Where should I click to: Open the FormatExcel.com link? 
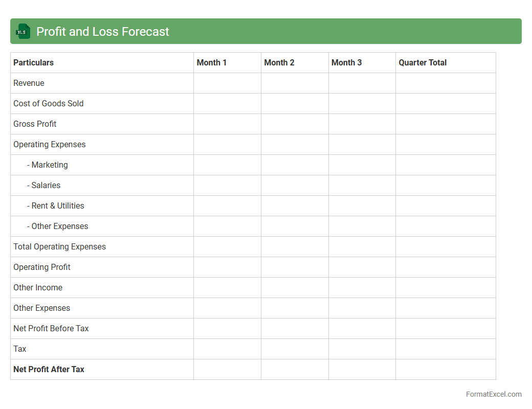(493, 394)
